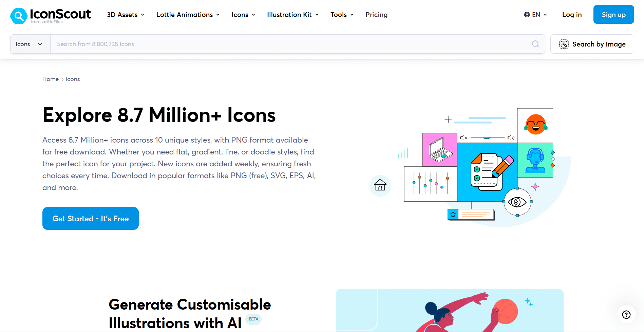Click Get Started - It's Free
644x332 pixels.
tap(90, 218)
